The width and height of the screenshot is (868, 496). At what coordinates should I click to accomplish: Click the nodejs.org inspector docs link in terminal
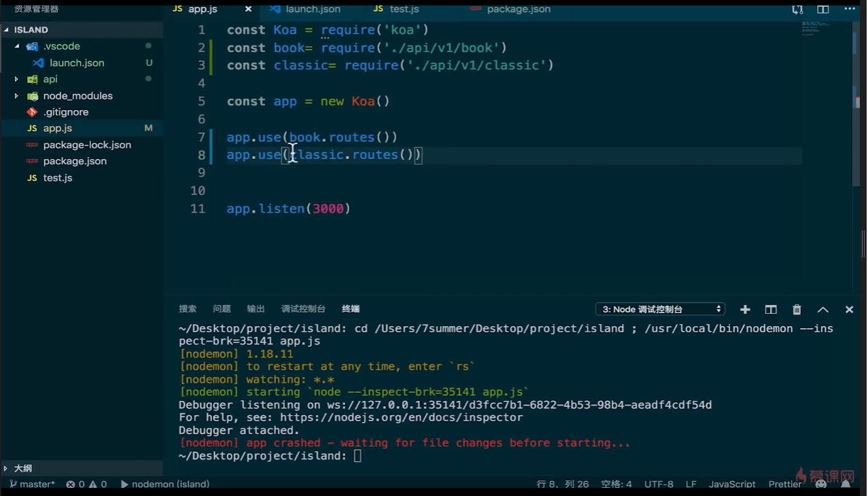[x=401, y=417]
